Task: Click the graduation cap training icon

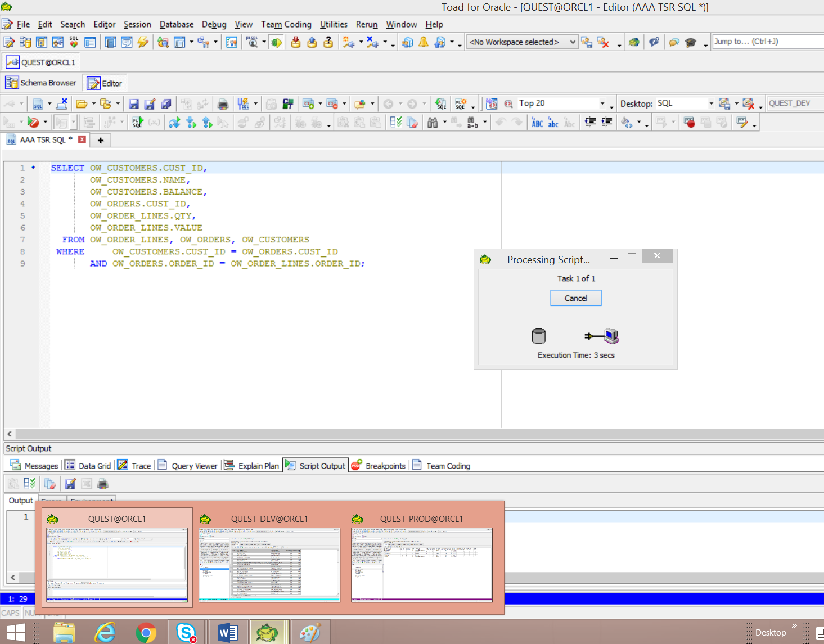Action: pyautogui.click(x=691, y=42)
